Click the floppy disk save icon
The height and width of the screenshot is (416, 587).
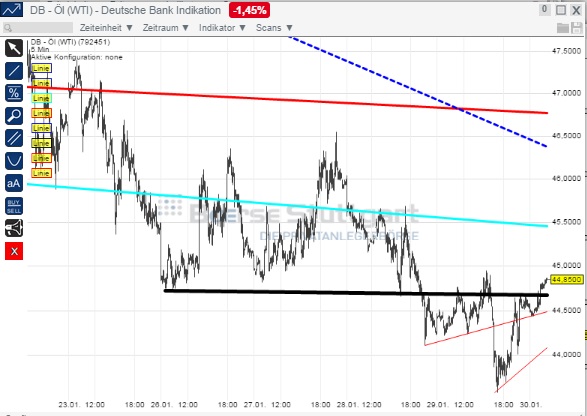[x=577, y=28]
